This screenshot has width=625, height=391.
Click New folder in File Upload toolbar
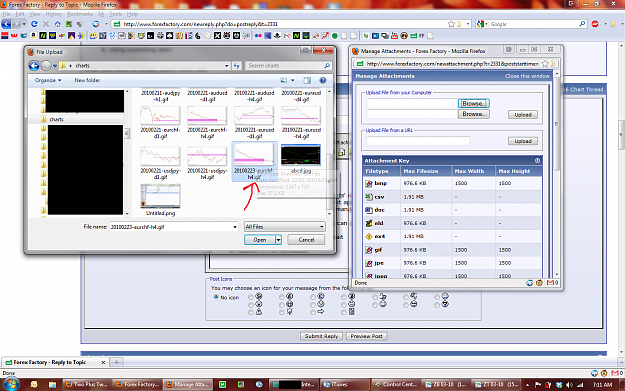[87, 80]
